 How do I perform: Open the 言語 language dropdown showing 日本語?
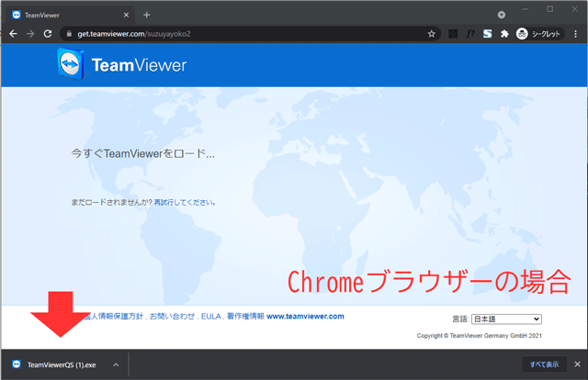click(506, 319)
